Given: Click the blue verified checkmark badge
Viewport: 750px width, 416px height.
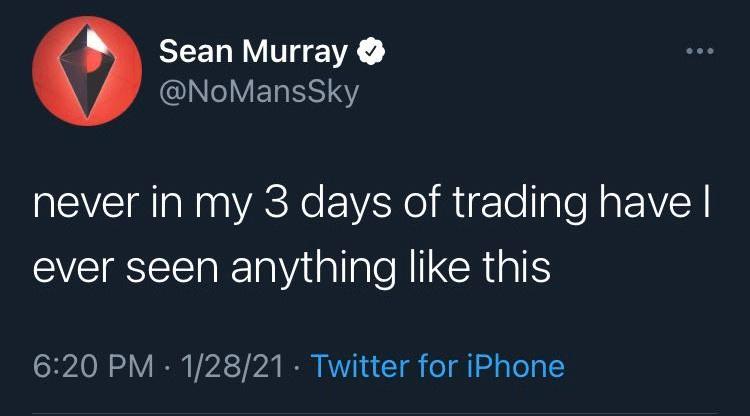Looking at the screenshot, I should point(369,51).
